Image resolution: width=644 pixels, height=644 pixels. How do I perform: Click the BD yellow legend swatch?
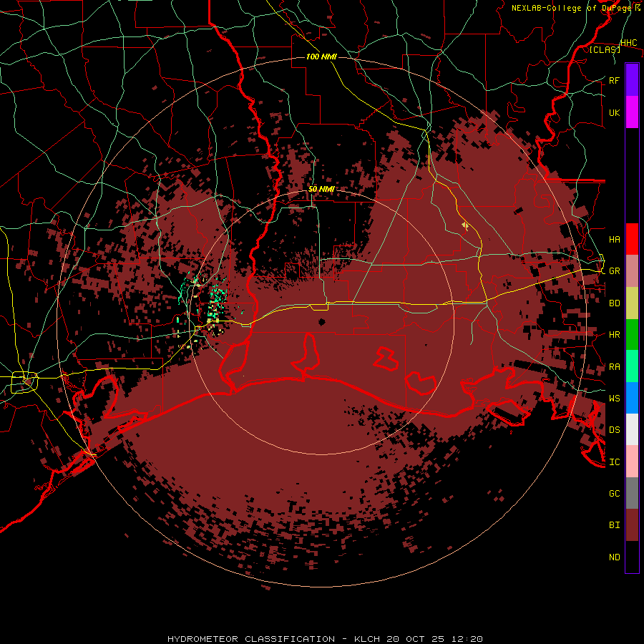pyautogui.click(x=632, y=303)
